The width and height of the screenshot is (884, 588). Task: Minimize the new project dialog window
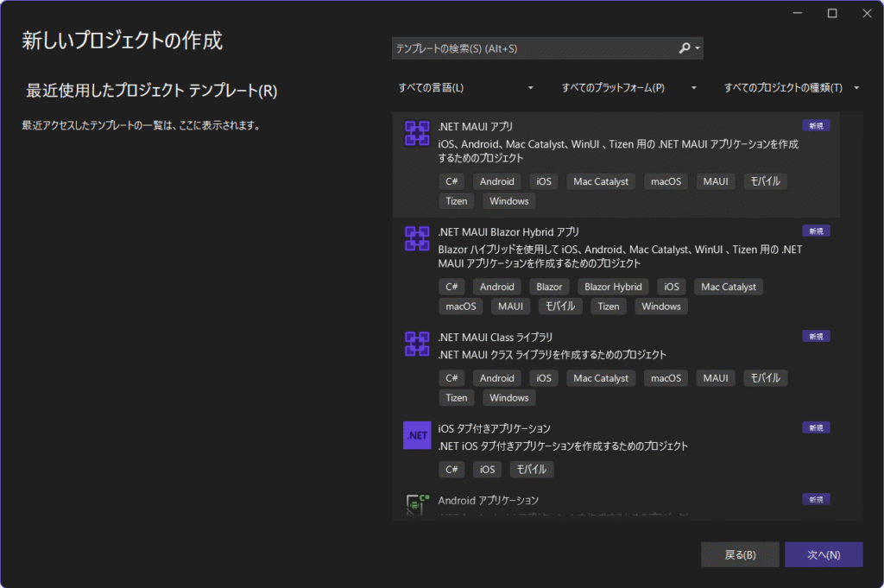[x=797, y=14]
